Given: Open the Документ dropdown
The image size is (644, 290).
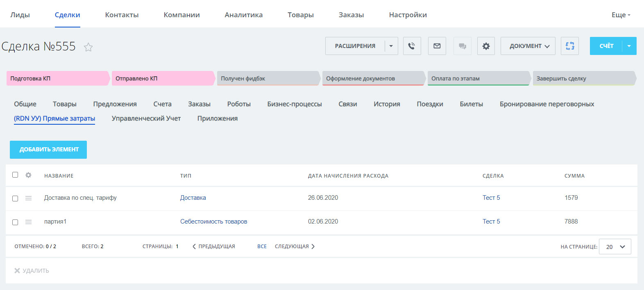Looking at the screenshot, I should pos(528,46).
